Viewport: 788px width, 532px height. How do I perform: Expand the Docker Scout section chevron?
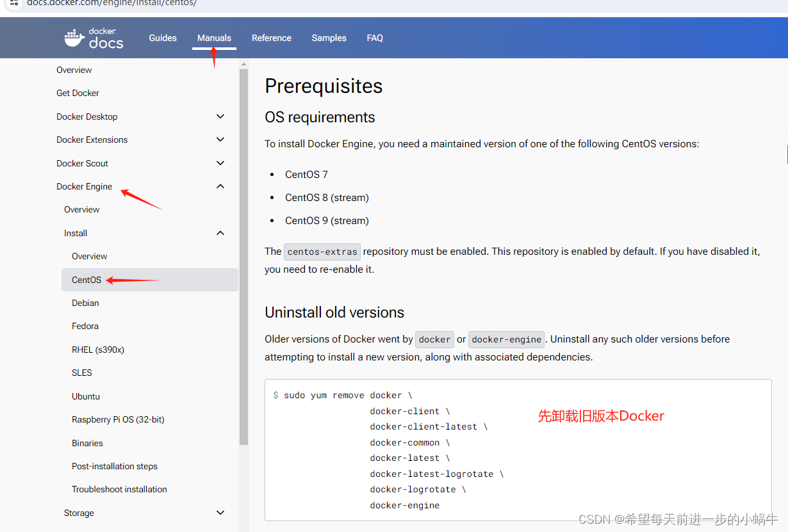(x=220, y=163)
